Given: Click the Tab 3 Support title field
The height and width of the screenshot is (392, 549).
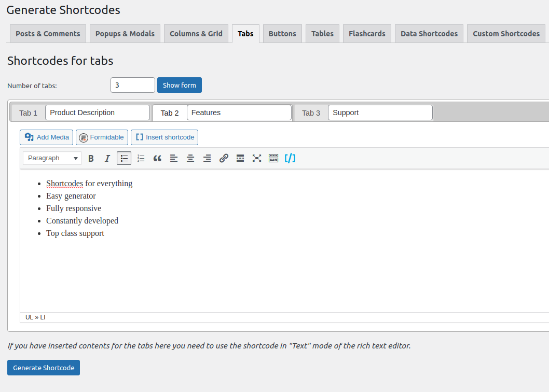Looking at the screenshot, I should tap(380, 113).
